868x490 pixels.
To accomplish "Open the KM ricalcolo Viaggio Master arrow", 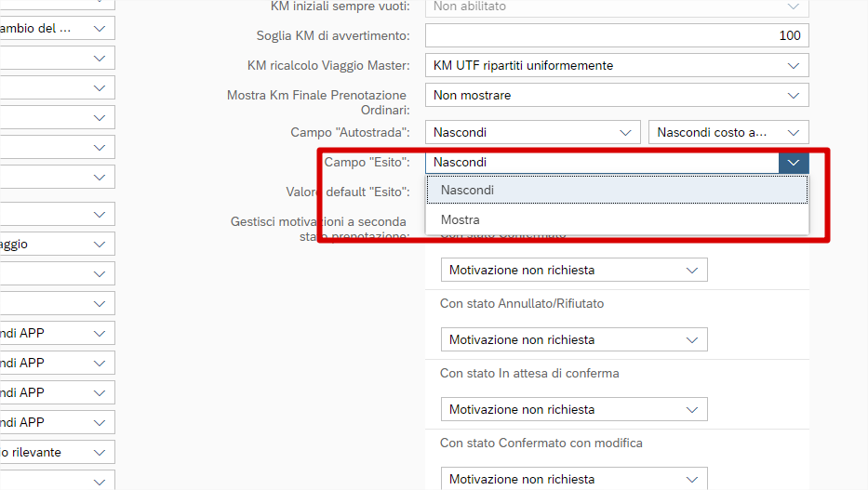I will pyautogui.click(x=793, y=65).
